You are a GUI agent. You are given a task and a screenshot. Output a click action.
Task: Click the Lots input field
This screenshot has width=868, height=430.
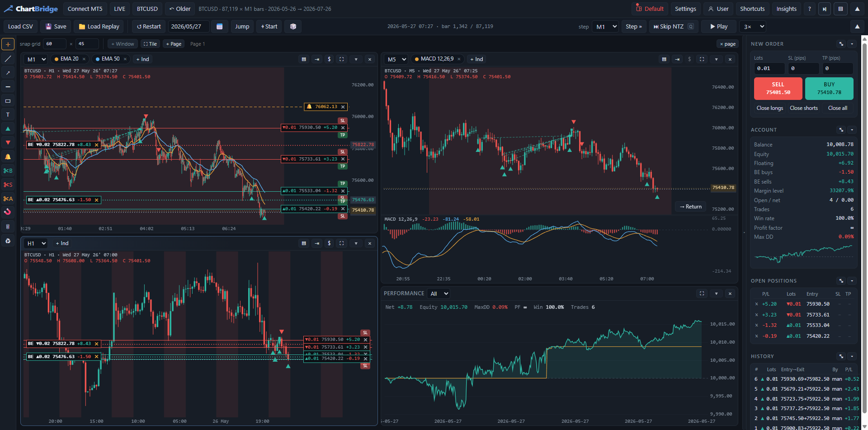(769, 68)
